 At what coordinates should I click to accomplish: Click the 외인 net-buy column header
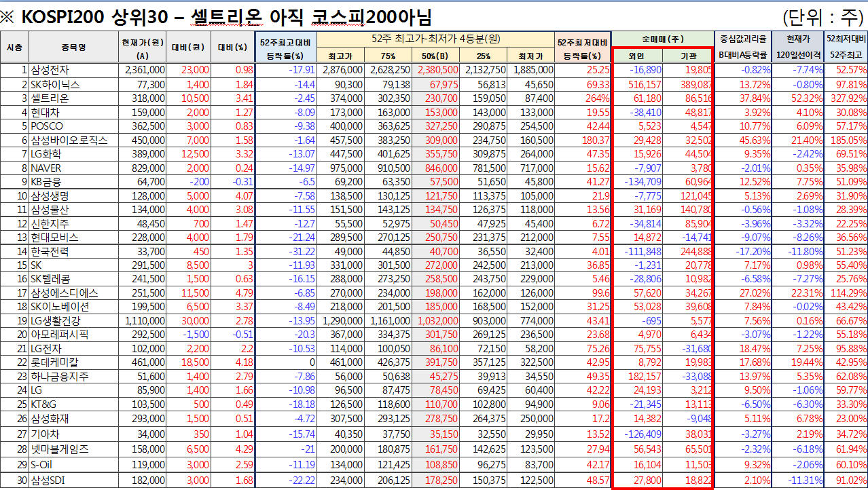pyautogui.click(x=636, y=55)
